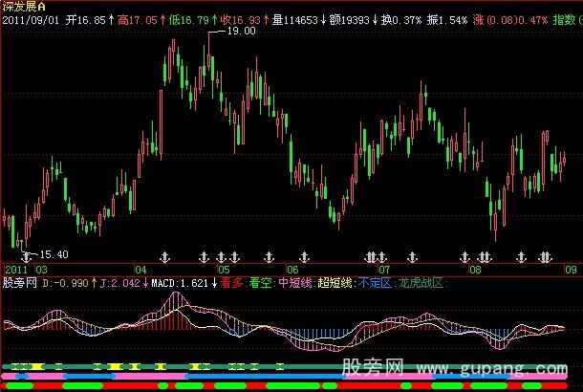Click the blue 不定区 legend label

pos(375,283)
